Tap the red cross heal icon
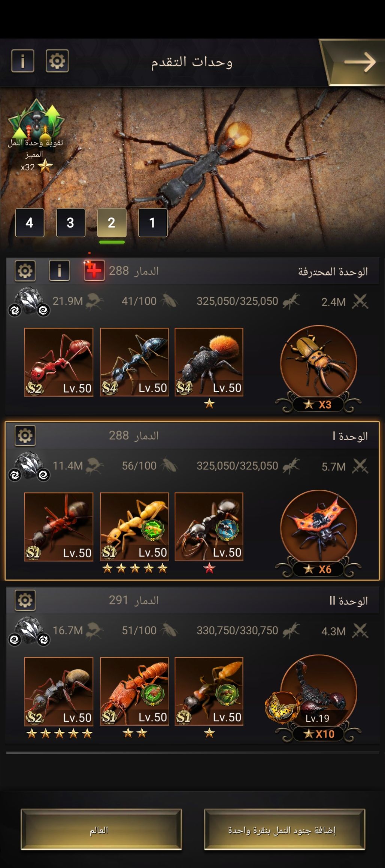The width and height of the screenshot is (385, 868). tap(94, 270)
